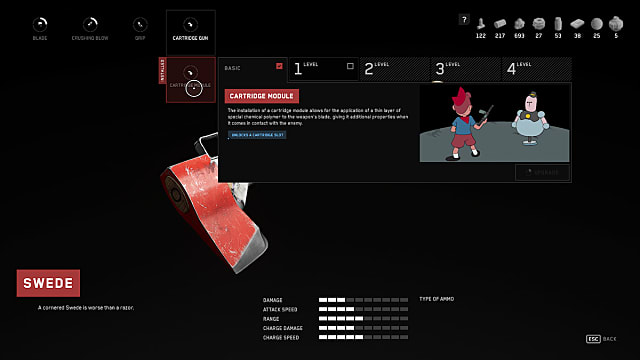Switch to the Basic tab
This screenshot has width=640, height=360.
click(253, 69)
